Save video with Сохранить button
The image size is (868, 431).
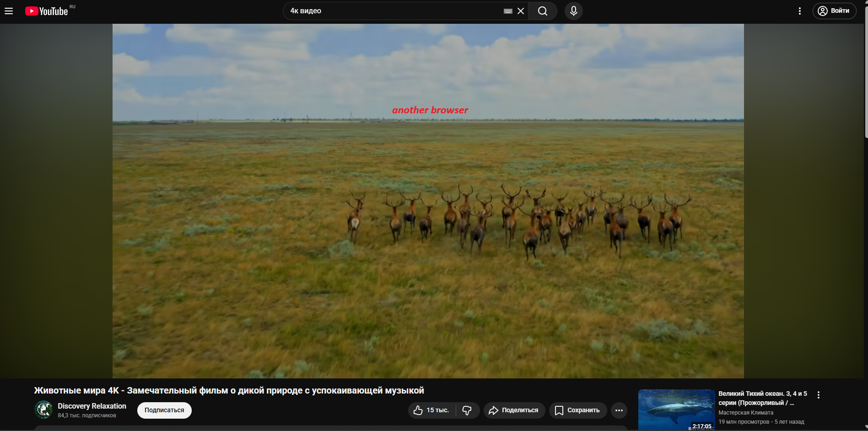point(577,410)
